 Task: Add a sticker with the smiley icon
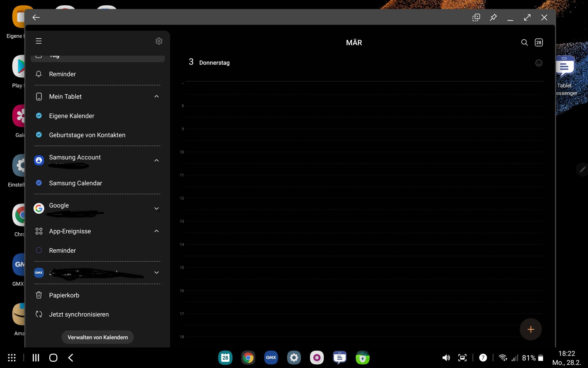pos(539,63)
